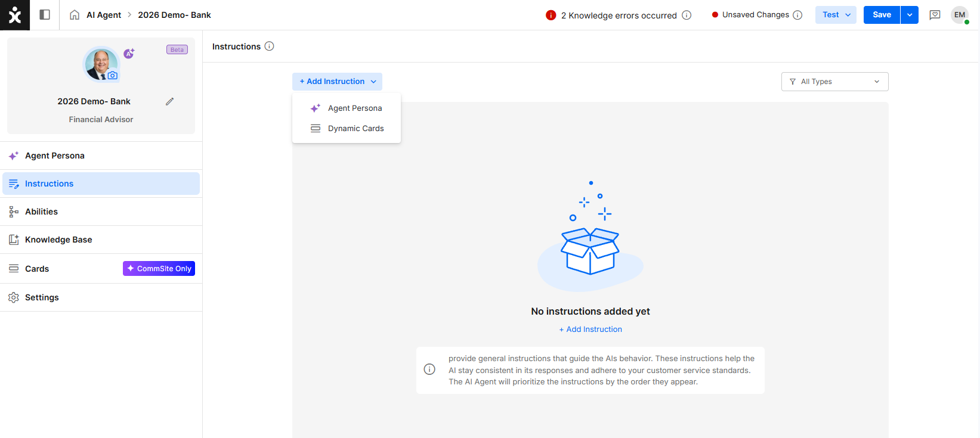This screenshot has height=438, width=980.
Task: Toggle the Add Instruction dropdown button
Action: click(x=338, y=82)
